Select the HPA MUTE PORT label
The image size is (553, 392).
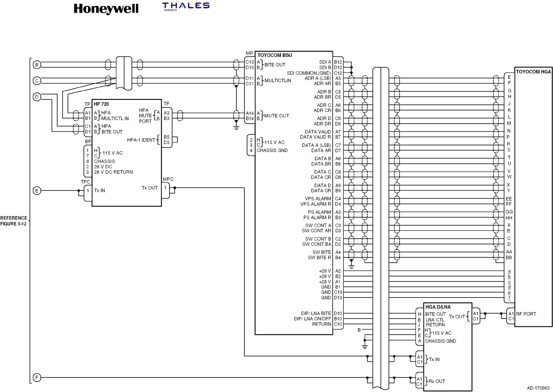tap(145, 116)
